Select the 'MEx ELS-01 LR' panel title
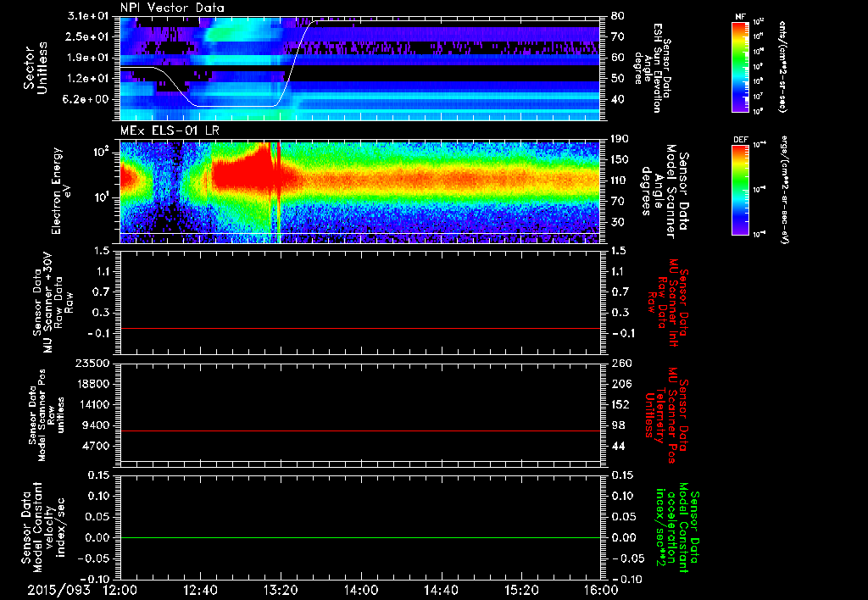The image size is (868, 600). pos(168,131)
